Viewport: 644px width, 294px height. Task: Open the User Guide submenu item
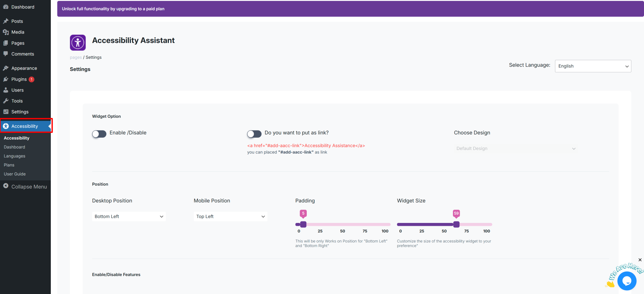pyautogui.click(x=15, y=174)
